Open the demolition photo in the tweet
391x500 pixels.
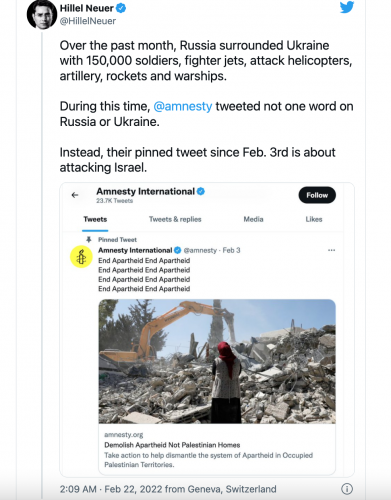click(x=217, y=361)
